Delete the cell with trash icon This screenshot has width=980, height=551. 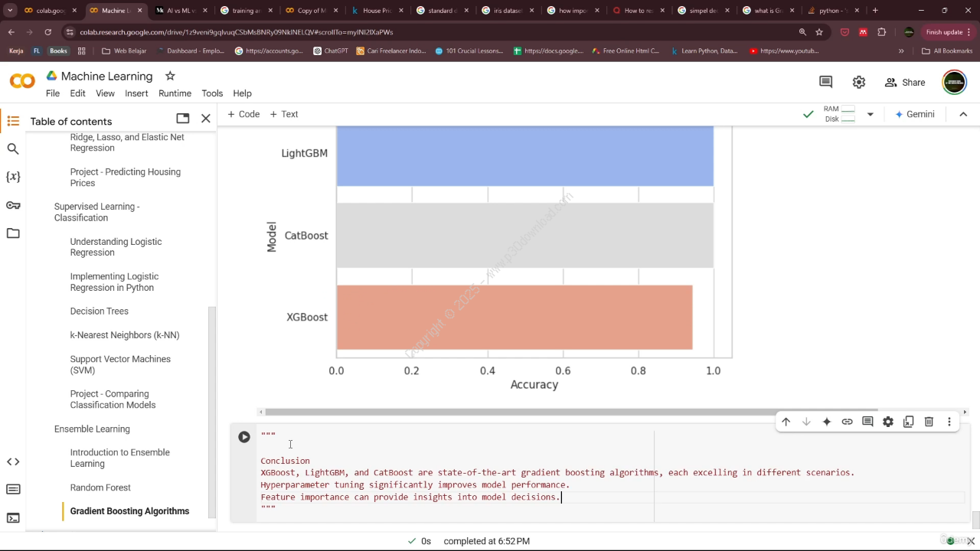click(x=929, y=422)
